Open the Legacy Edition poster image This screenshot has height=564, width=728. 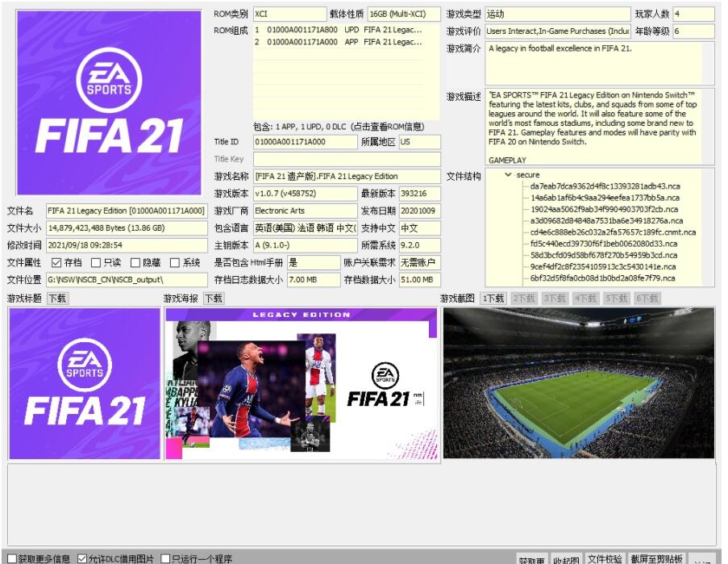pyautogui.click(x=302, y=384)
